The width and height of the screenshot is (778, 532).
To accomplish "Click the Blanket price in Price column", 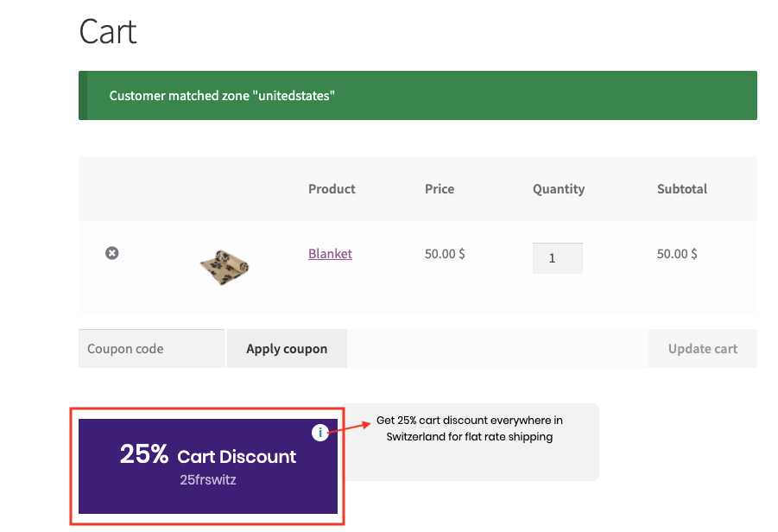I will (x=445, y=254).
